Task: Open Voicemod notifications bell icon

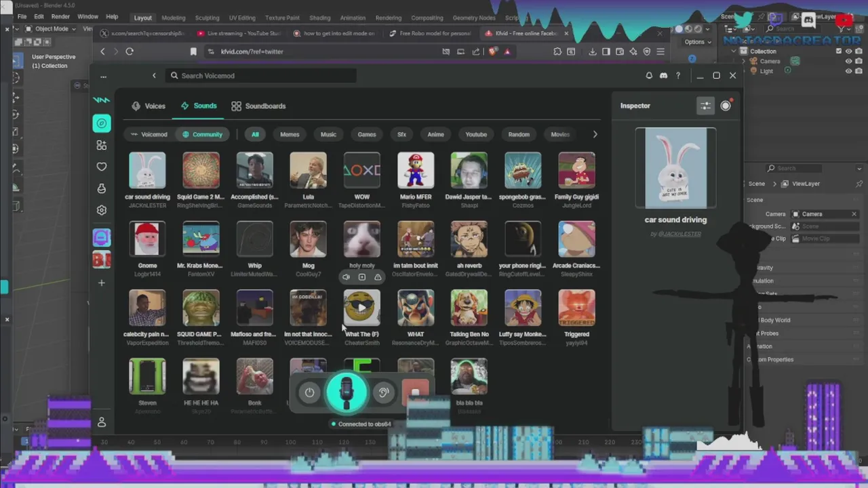Action: (649, 76)
